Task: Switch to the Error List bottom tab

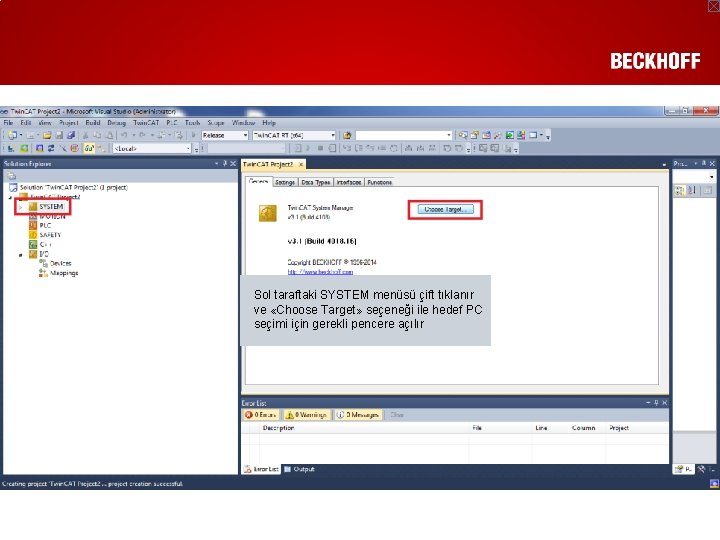Action: point(261,469)
